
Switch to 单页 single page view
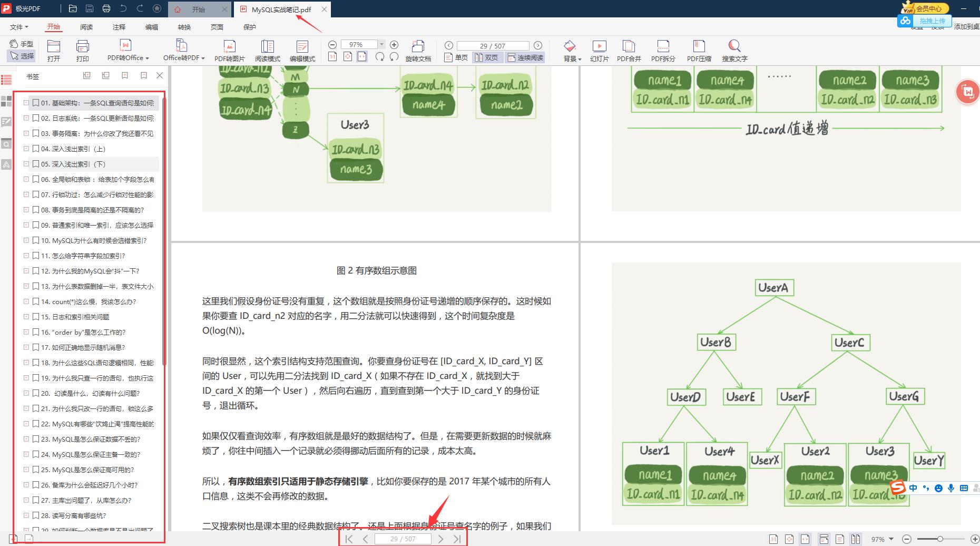tap(456, 57)
